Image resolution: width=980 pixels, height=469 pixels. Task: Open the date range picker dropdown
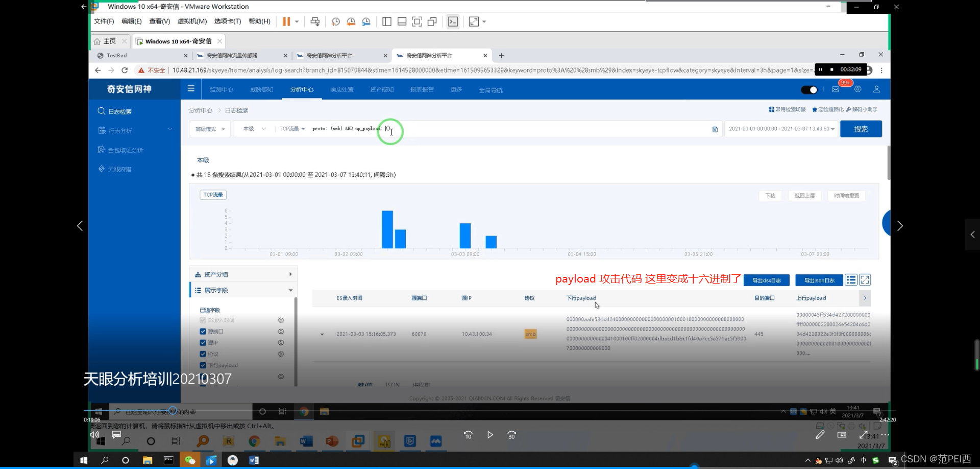coord(781,129)
